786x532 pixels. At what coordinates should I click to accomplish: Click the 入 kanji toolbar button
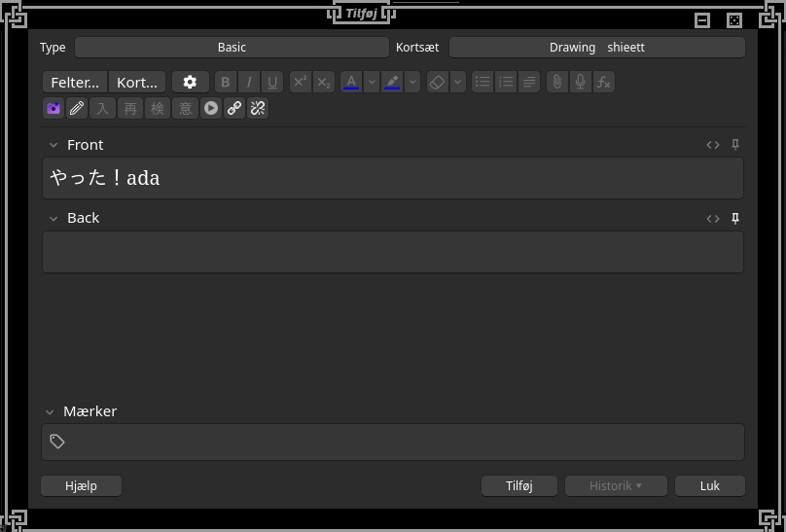pyautogui.click(x=103, y=108)
